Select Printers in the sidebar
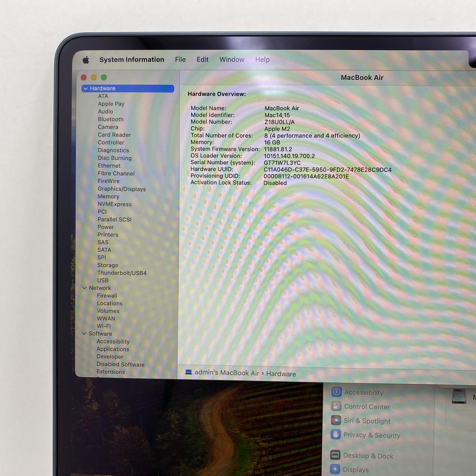 click(x=108, y=234)
